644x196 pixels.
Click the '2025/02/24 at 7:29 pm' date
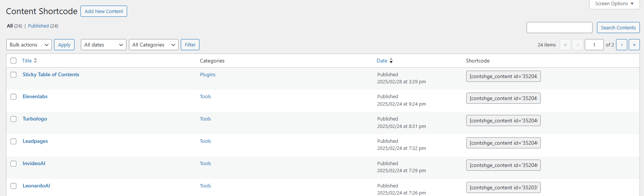coord(401,171)
